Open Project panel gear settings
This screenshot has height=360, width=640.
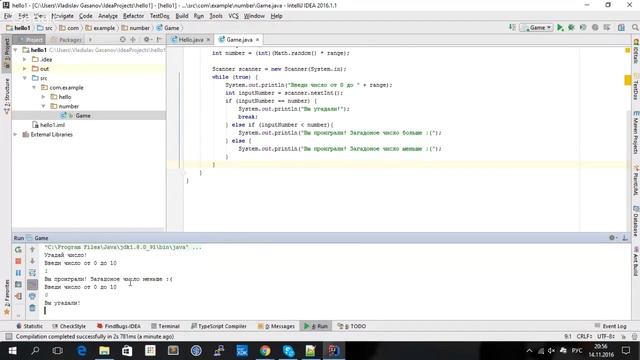(147, 40)
